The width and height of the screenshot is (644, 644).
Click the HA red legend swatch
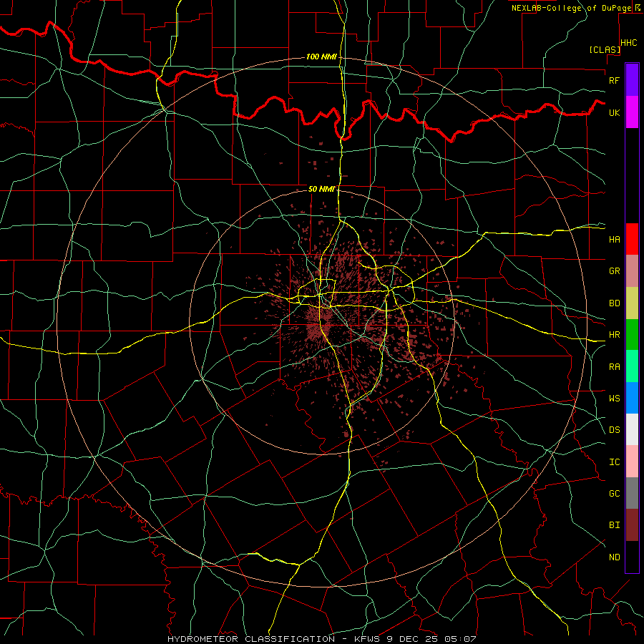tap(632, 239)
